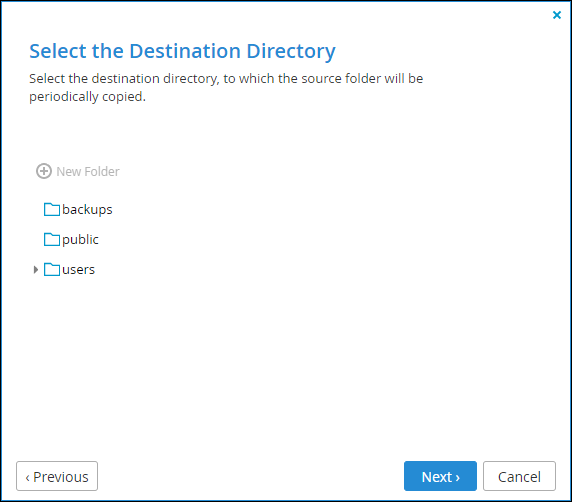Click the word Cancel inside its button
The width and height of the screenshot is (572, 502).
point(519,477)
